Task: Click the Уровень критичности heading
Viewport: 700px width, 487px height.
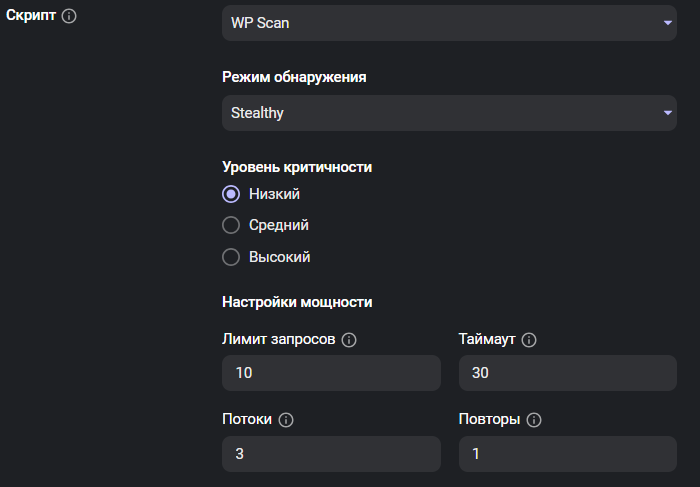Action: [297, 167]
